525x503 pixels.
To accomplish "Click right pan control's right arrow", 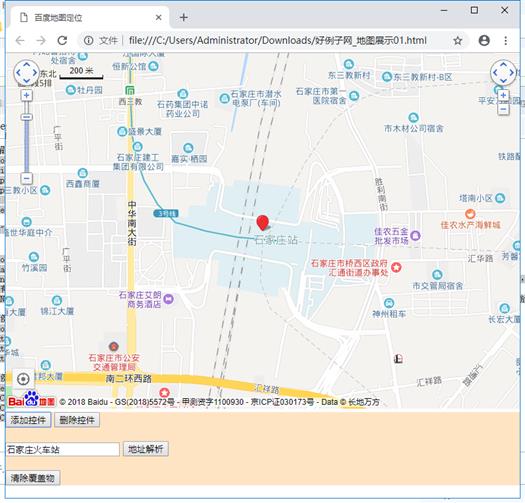I will click(512, 72).
